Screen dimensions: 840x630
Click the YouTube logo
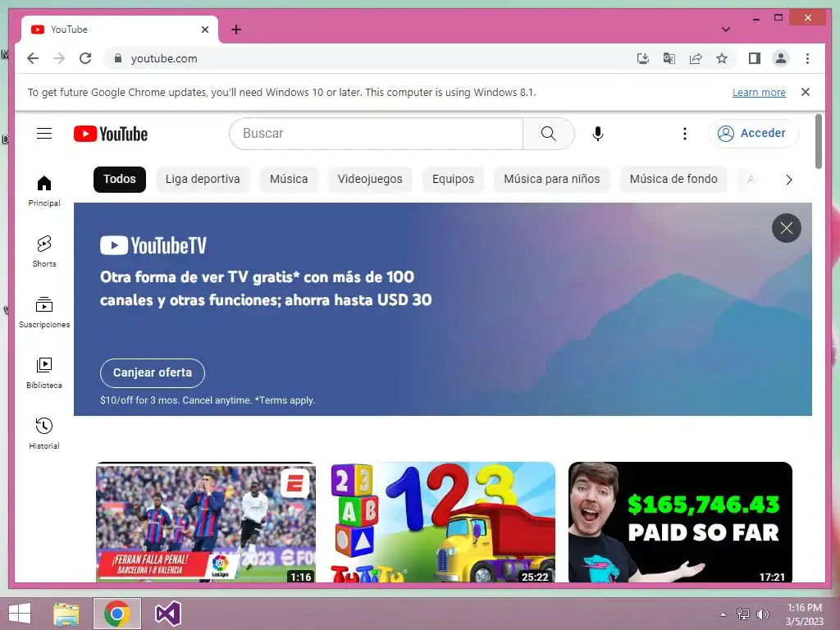(111, 134)
